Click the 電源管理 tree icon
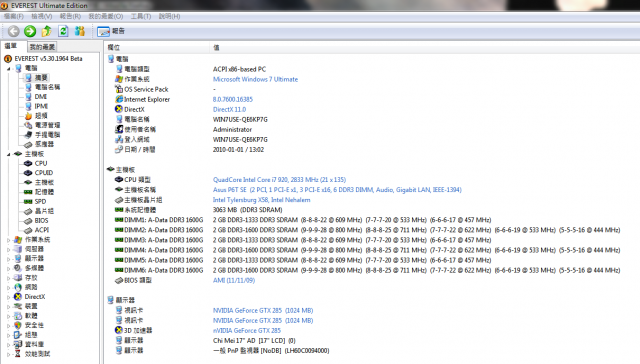Screen dimensions: 640x364 (x=28, y=125)
